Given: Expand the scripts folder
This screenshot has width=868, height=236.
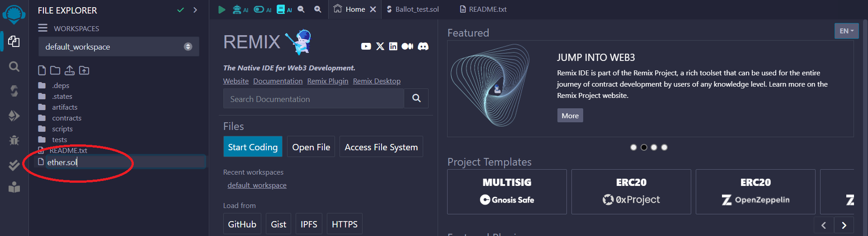Looking at the screenshot, I should coord(62,129).
